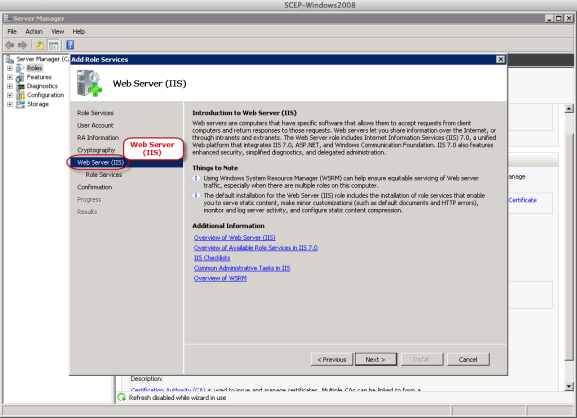
Task: Click the Features node icon in tree
Action: 21,77
